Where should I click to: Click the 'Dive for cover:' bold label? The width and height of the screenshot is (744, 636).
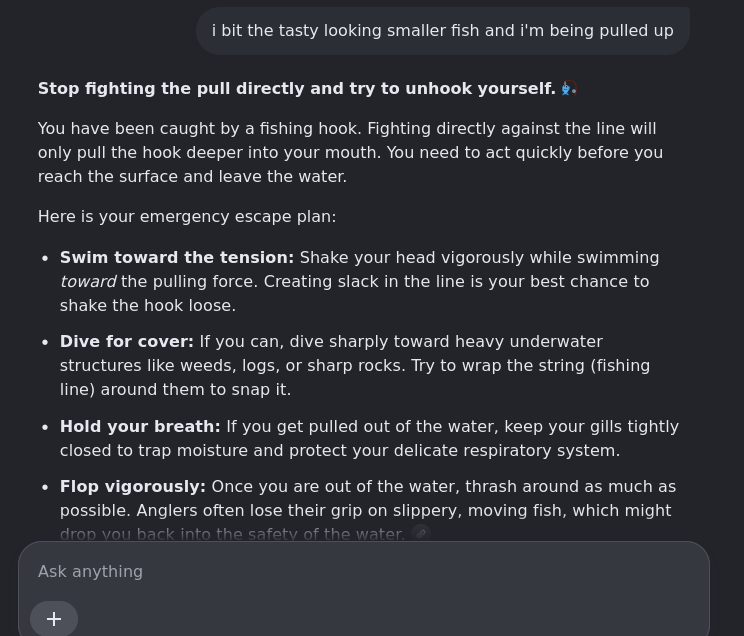(x=127, y=342)
